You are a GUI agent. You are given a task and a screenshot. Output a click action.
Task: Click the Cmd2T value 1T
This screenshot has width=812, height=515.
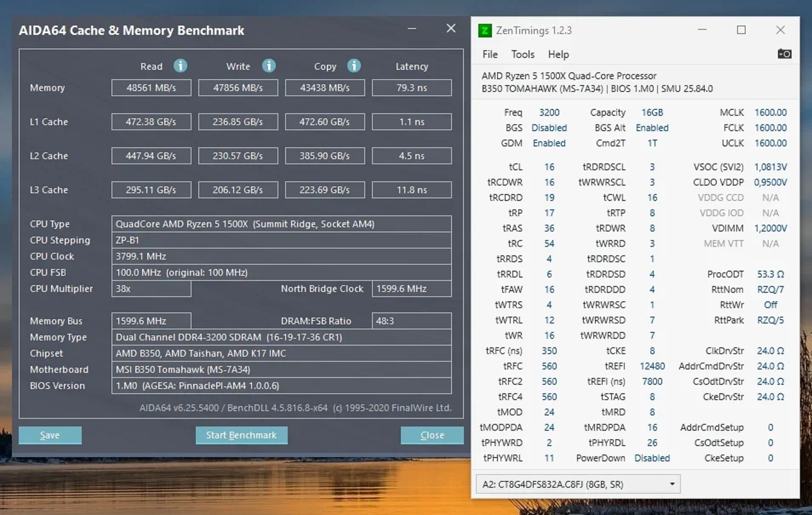coord(652,143)
